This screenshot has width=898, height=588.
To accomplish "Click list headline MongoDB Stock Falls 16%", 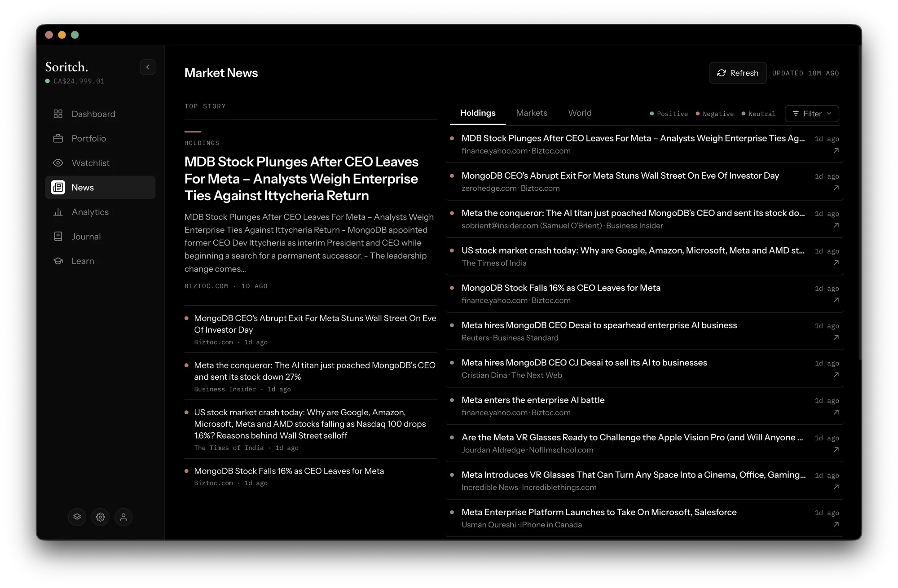I will [561, 288].
